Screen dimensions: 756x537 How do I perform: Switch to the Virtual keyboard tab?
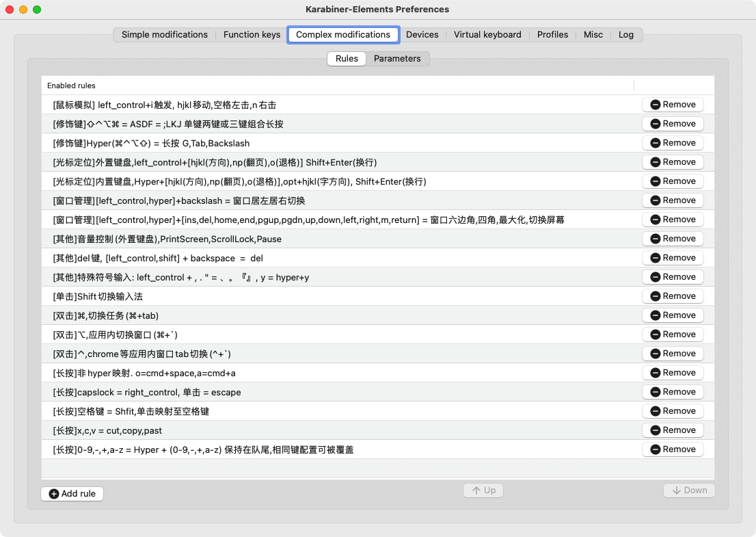(487, 35)
